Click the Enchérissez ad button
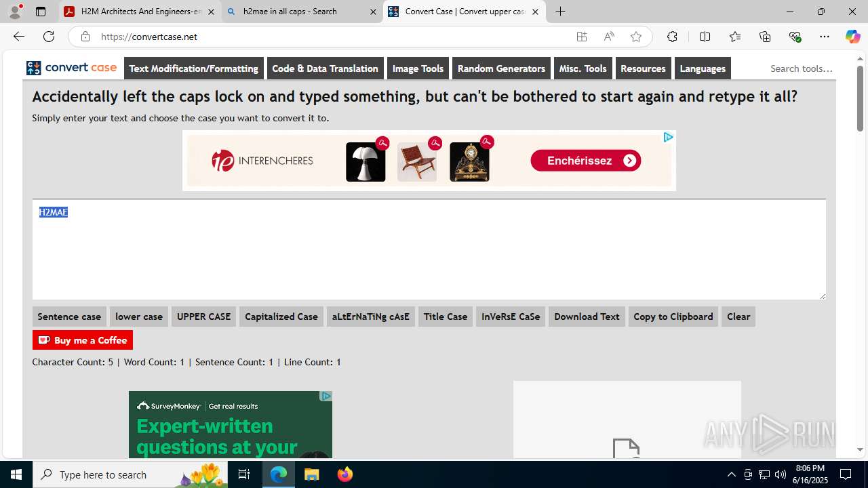Screen dimensions: 868x488 click(x=586, y=161)
